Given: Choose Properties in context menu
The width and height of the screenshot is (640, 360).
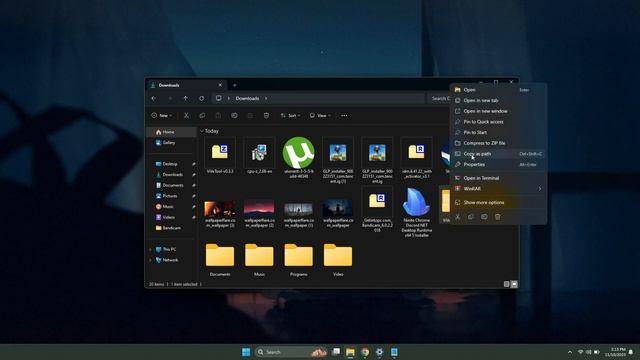Looking at the screenshot, I should click(x=498, y=164).
